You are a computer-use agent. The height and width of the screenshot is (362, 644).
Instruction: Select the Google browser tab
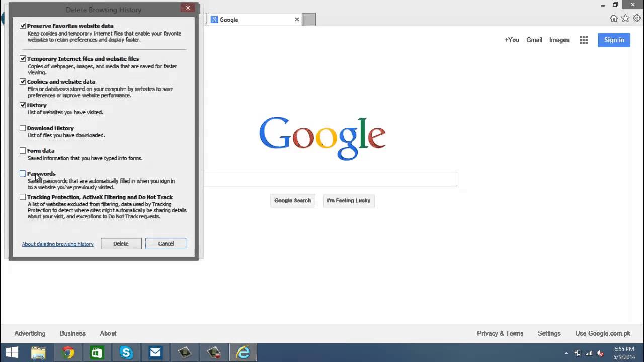255,20
